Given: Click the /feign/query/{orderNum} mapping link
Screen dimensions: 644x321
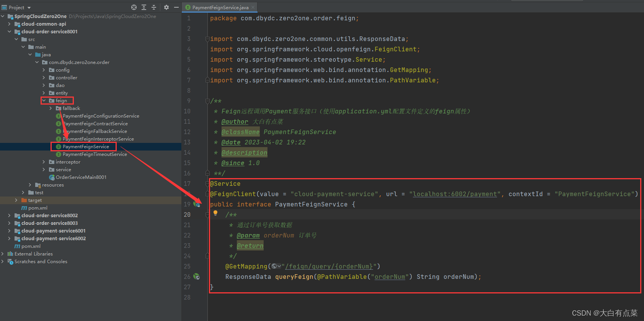Looking at the screenshot, I should point(329,267).
